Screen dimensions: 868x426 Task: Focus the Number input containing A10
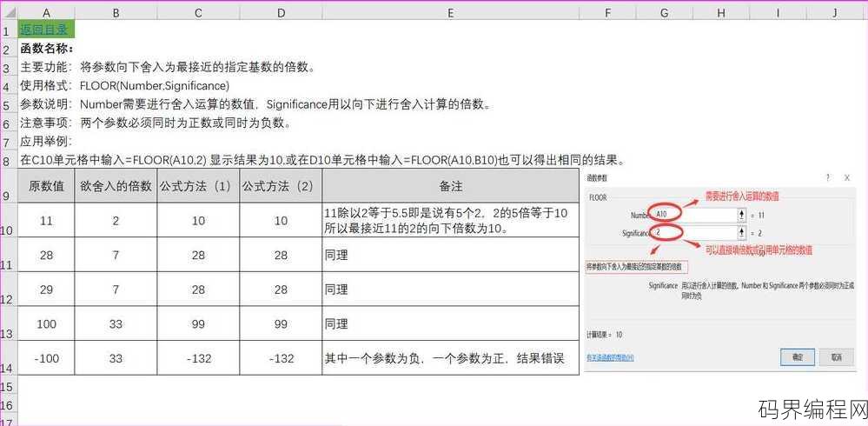coord(694,215)
